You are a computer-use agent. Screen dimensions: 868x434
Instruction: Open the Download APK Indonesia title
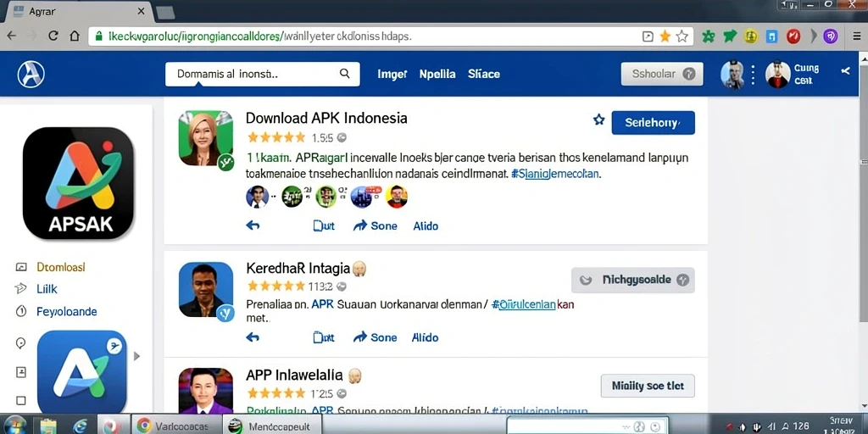326,118
